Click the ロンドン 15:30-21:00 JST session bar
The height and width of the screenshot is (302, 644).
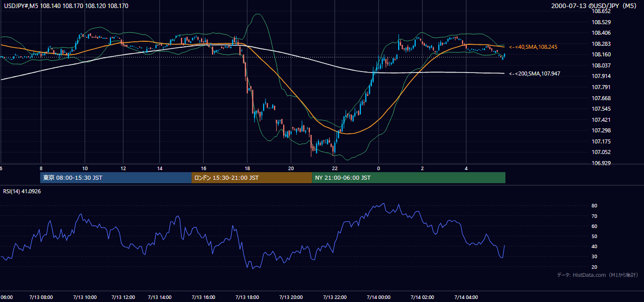click(x=252, y=178)
